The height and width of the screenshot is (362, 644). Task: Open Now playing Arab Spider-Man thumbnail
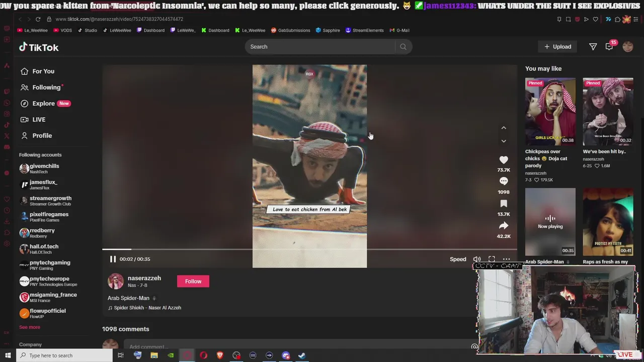tap(550, 222)
